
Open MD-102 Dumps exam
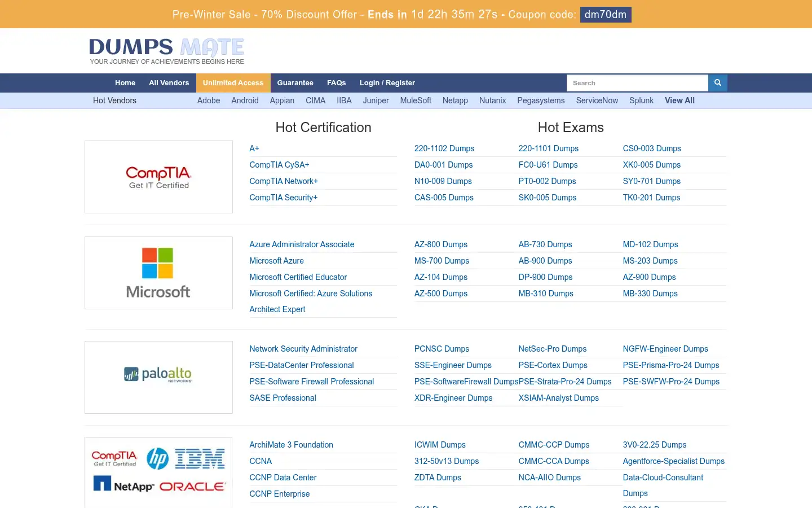tap(650, 244)
